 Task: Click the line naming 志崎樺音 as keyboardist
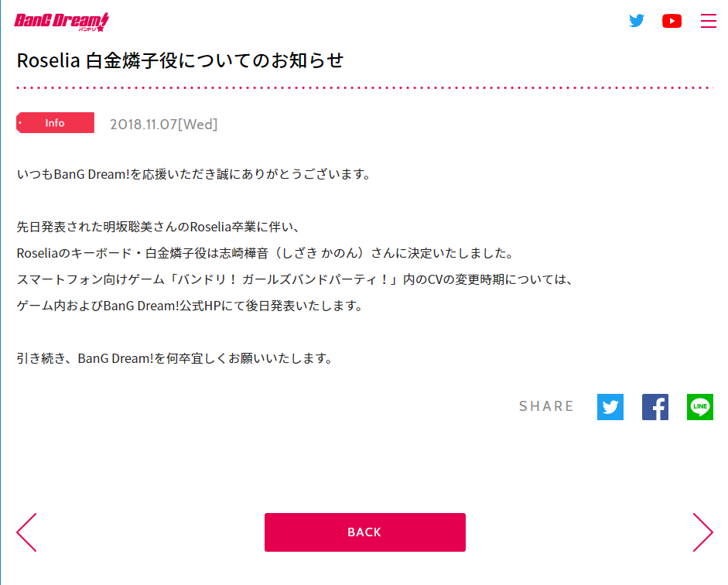[265, 254]
